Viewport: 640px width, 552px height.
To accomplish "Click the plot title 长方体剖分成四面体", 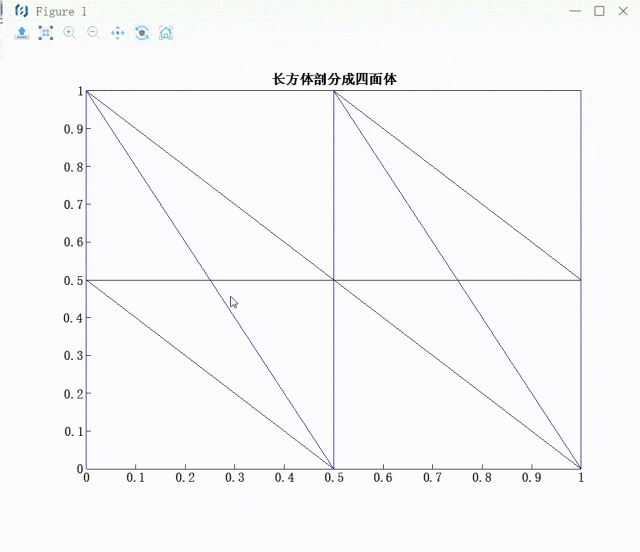I will click(334, 79).
